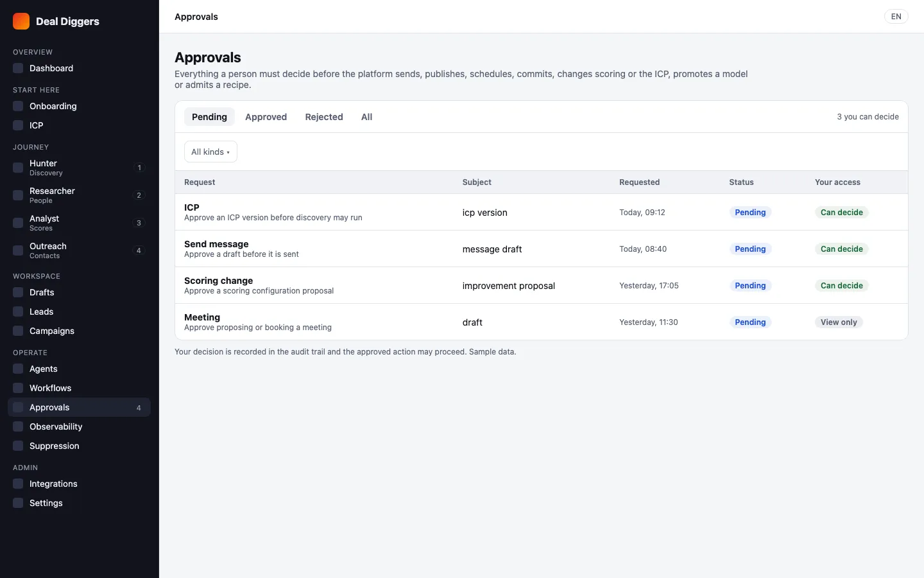Screen dimensions: 924x578
Task: Click the Campaigns sidebar icon
Action: [18, 331]
